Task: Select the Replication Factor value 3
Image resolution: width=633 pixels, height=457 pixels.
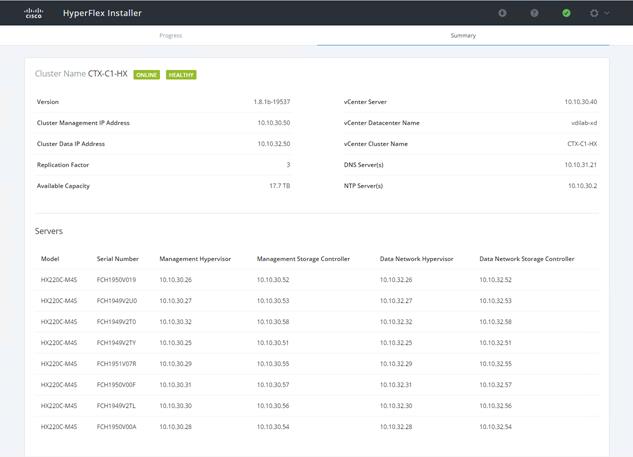Action: click(288, 165)
